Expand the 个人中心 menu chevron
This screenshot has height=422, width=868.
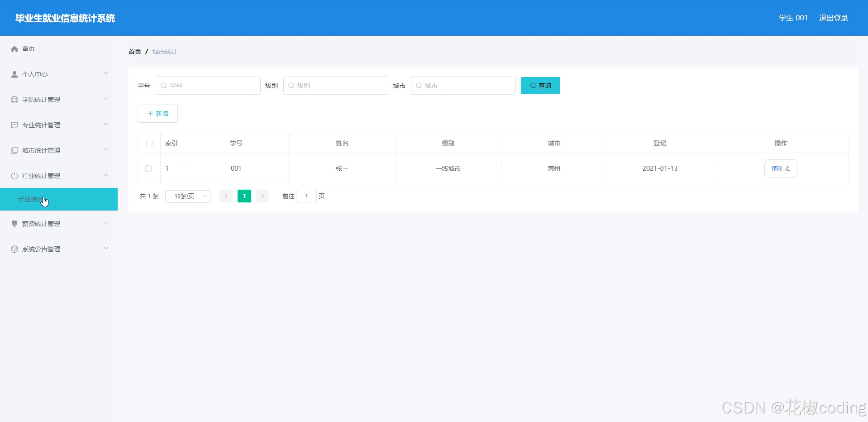click(106, 73)
